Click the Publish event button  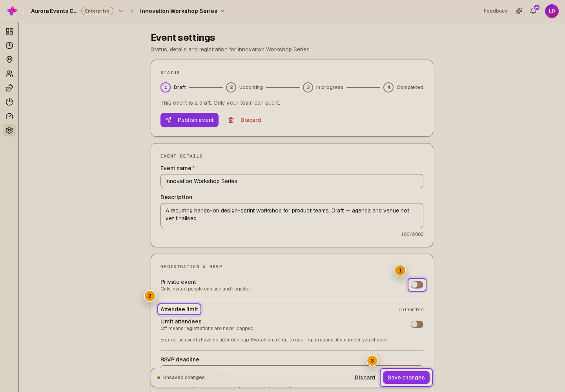click(x=190, y=120)
